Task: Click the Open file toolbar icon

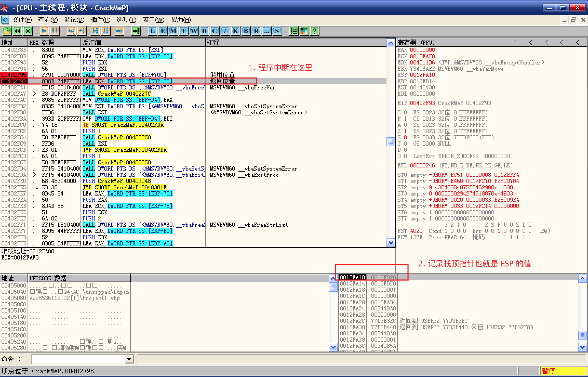Action: point(7,31)
